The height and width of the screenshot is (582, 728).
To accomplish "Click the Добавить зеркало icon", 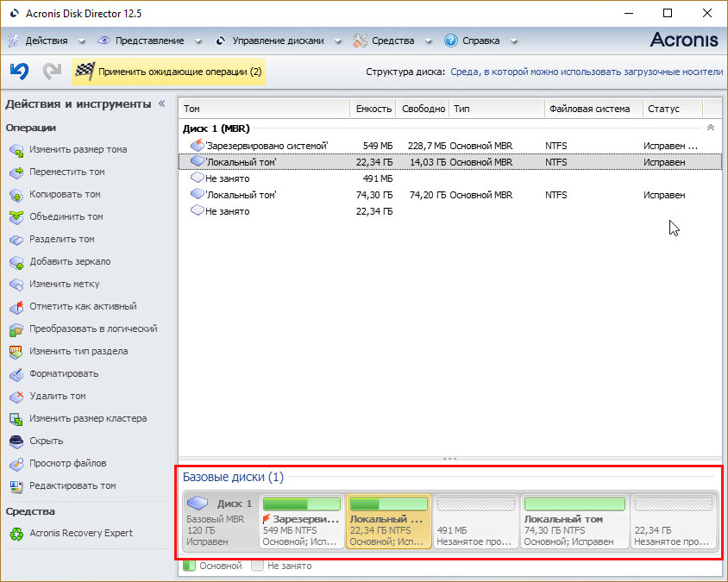I will [16, 262].
